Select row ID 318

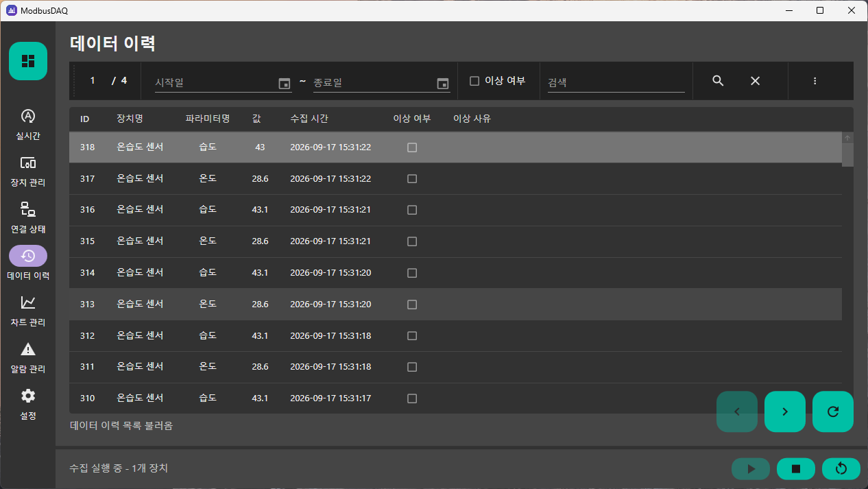pyautogui.click(x=87, y=147)
